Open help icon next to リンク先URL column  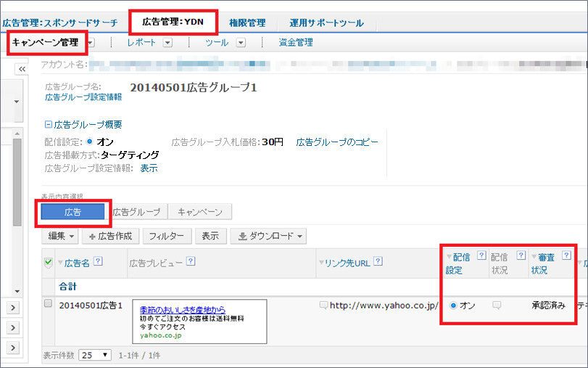coord(378,261)
